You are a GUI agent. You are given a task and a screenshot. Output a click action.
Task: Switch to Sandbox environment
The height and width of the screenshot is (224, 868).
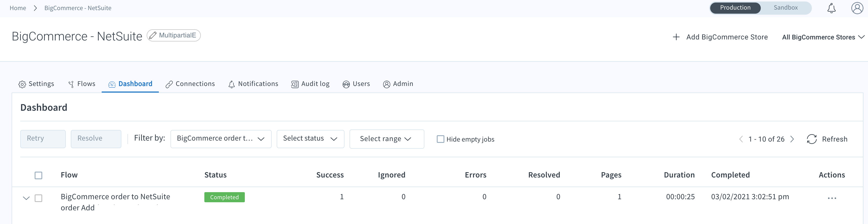click(x=786, y=8)
